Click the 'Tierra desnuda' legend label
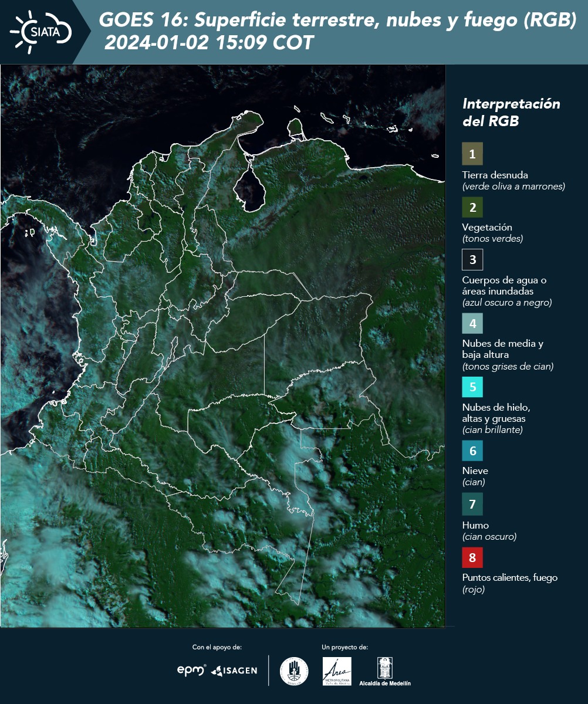The width and height of the screenshot is (588, 704). pyautogui.click(x=495, y=175)
